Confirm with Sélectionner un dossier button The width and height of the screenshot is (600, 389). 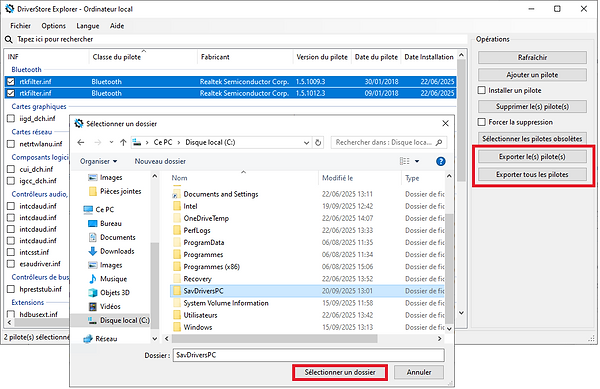(340, 372)
